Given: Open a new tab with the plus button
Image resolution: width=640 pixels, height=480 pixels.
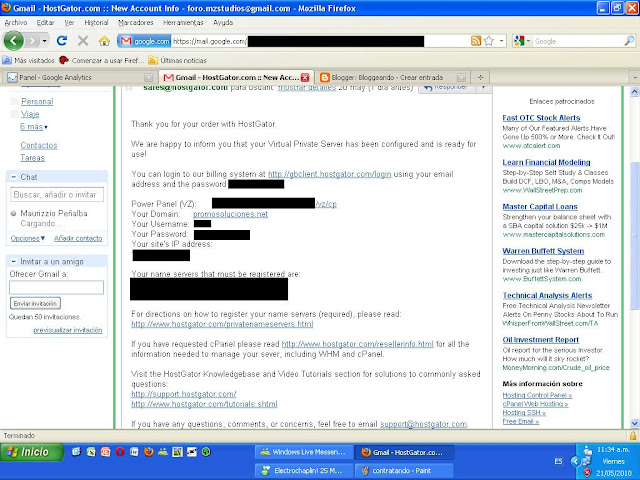Looking at the screenshot, I should click(x=480, y=77).
